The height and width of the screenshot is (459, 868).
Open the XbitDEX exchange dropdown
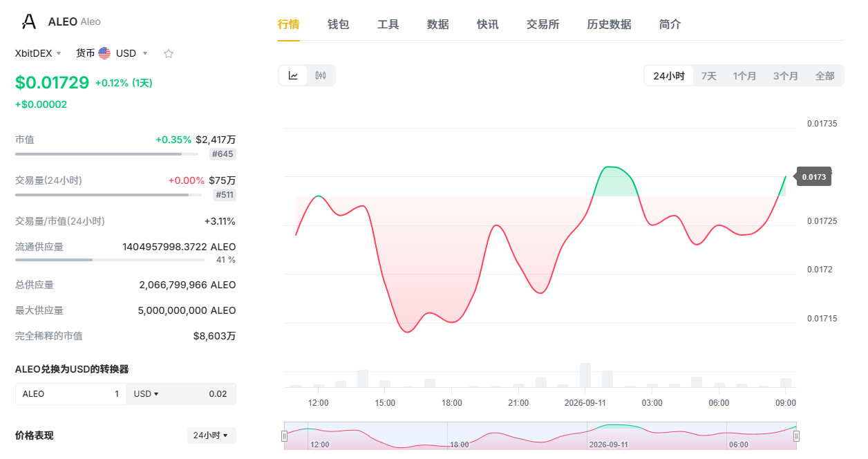tap(39, 53)
